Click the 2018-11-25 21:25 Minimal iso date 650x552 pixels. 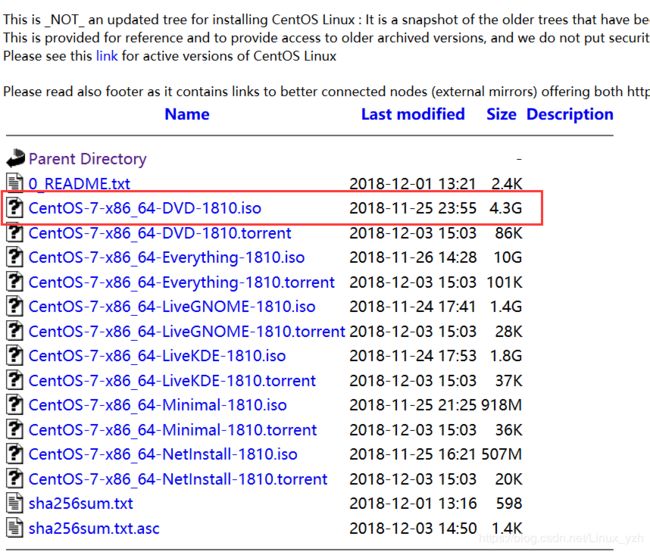(413, 405)
